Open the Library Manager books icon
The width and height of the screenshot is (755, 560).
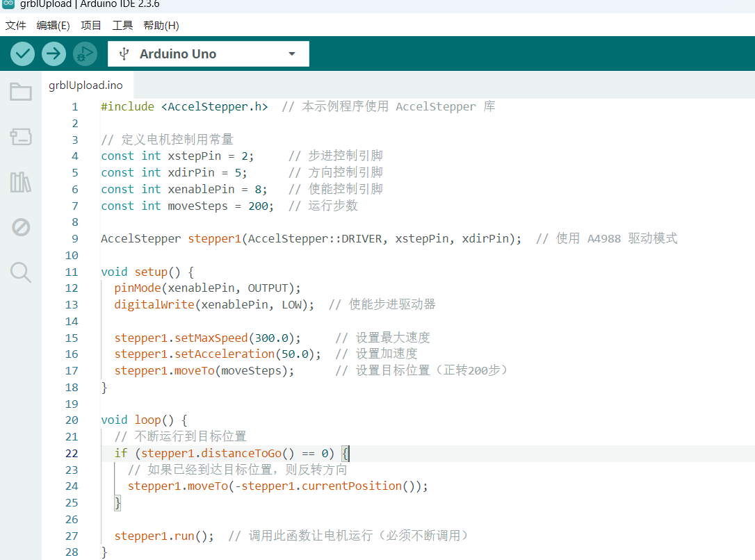21,182
